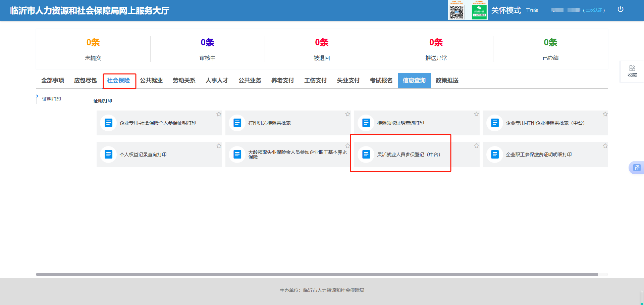Expand the 证明打印 sidebar category
Screen dimensions: 644x305
click(52, 99)
